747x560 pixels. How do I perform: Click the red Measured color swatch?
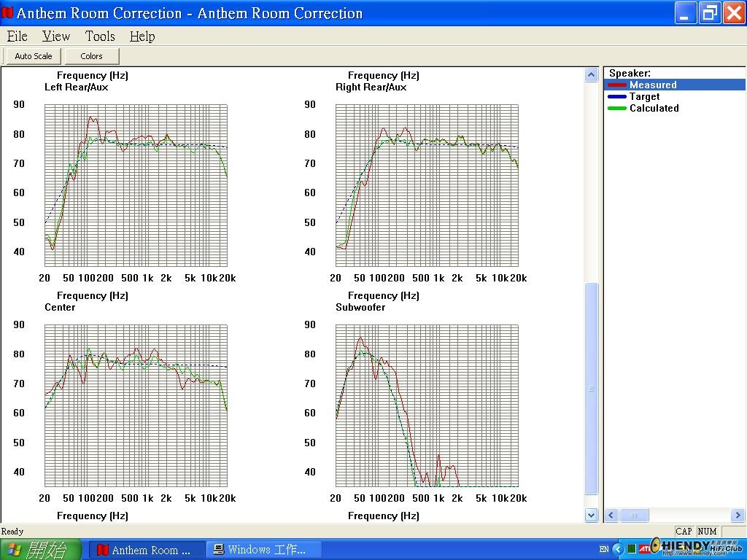[617, 85]
